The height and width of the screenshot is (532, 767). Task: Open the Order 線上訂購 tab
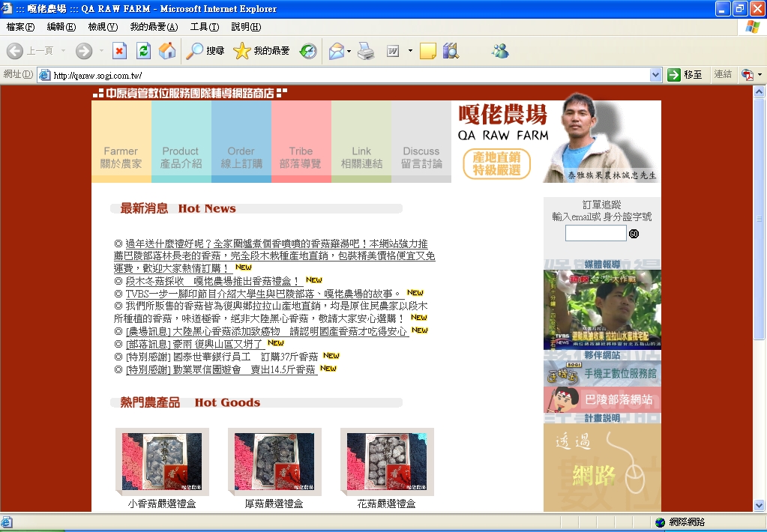tap(241, 142)
